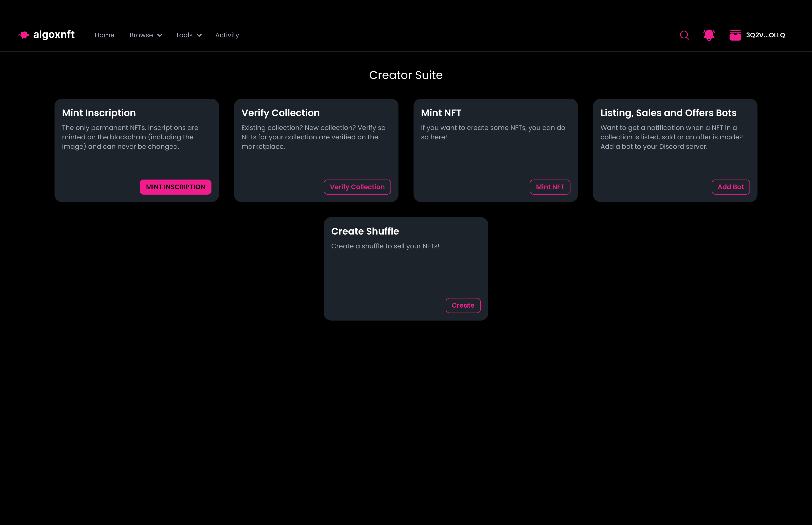
Task: Click the Add Bot button
Action: click(x=730, y=187)
